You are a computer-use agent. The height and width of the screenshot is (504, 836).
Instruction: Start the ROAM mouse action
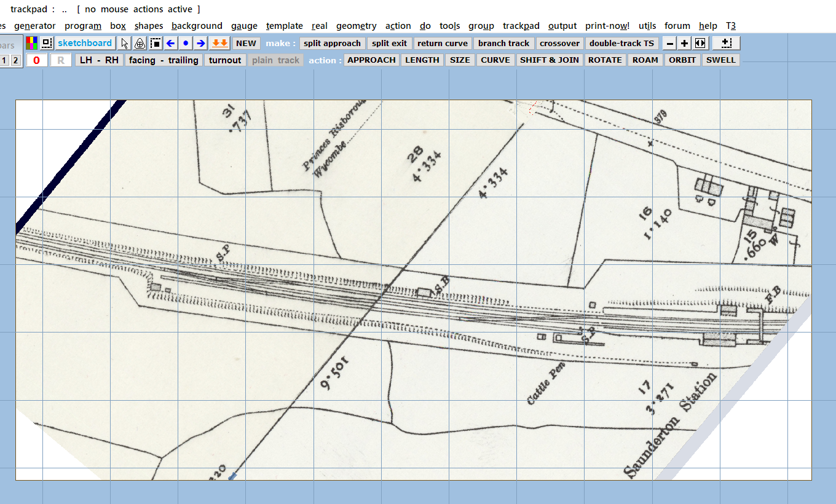point(645,60)
